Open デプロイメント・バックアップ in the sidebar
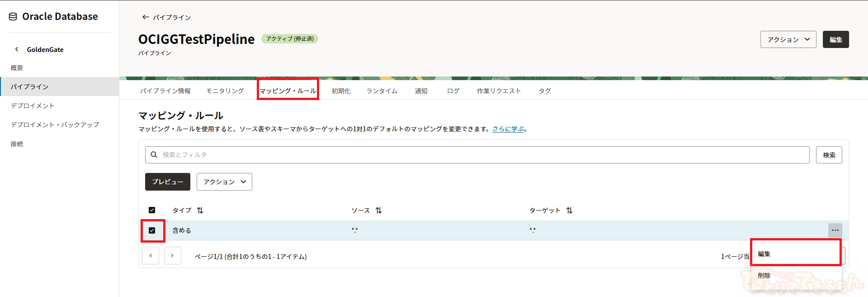Screen dimensions: 868x297 point(55,125)
